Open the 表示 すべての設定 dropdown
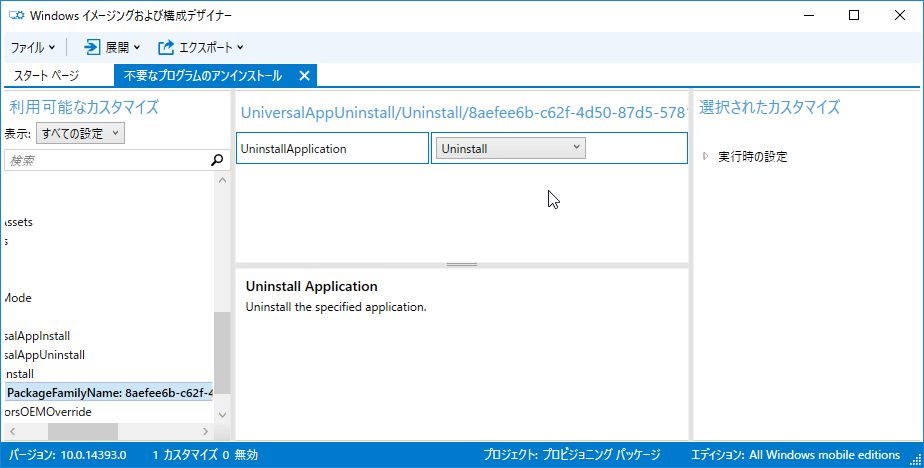The image size is (924, 468). coord(80,134)
